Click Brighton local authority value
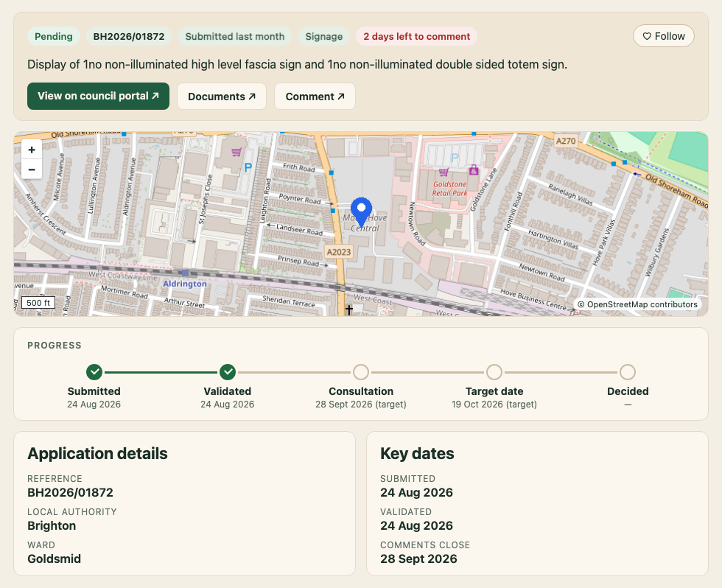Viewport: 722px width, 588px height. 52,526
